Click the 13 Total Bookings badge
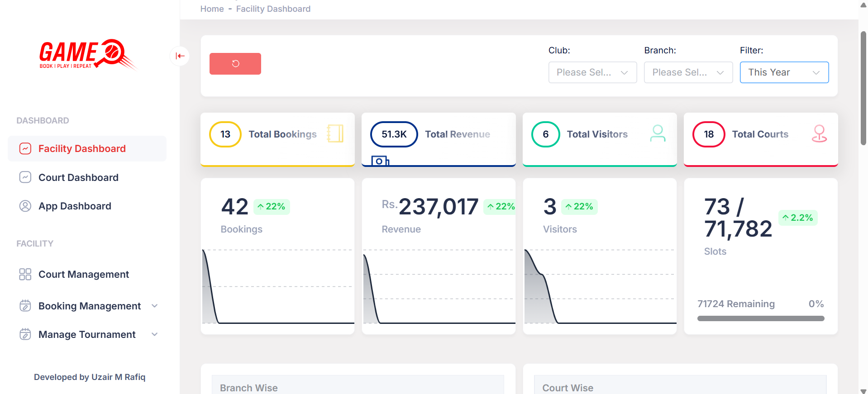Viewport: 868px width, 394px height. point(225,134)
